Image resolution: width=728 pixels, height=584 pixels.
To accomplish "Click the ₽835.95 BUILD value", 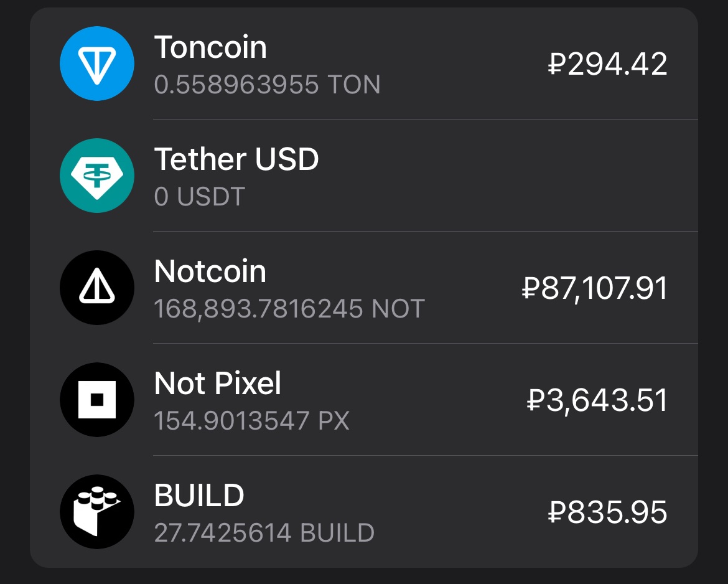I will click(x=607, y=512).
